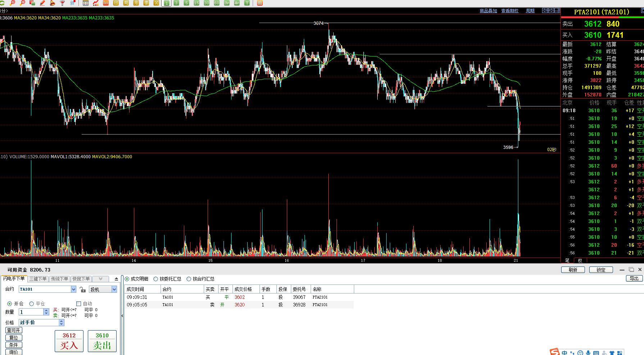644x355 pixels.
Task: Select the 60-minute period button
Action: [x=217, y=3]
